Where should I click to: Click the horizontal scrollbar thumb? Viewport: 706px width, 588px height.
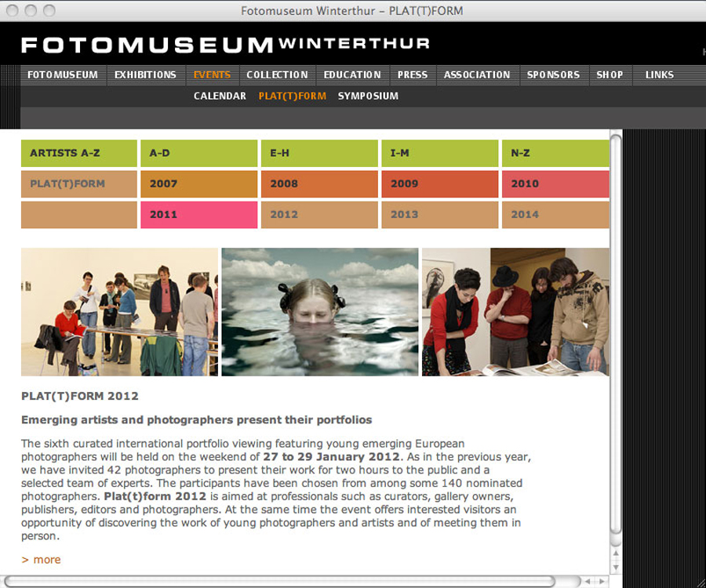click(279, 581)
